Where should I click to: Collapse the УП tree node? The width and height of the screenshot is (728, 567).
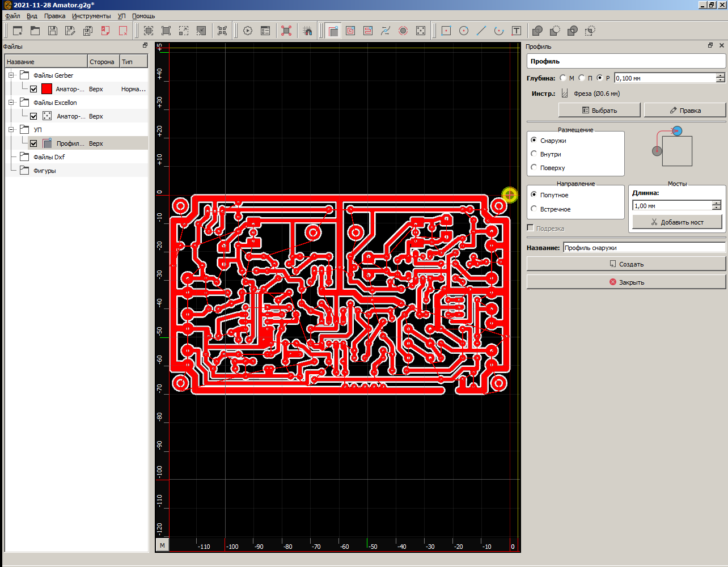click(11, 129)
